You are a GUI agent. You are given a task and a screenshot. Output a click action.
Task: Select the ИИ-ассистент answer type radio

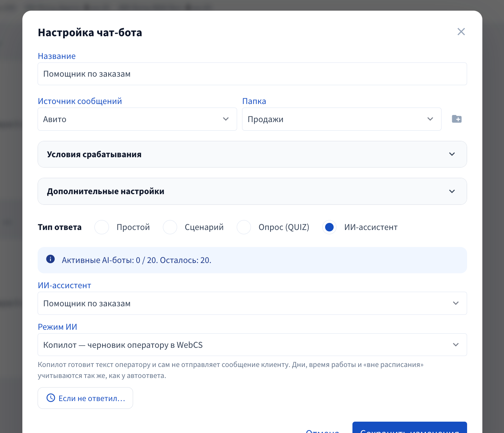[x=329, y=227]
